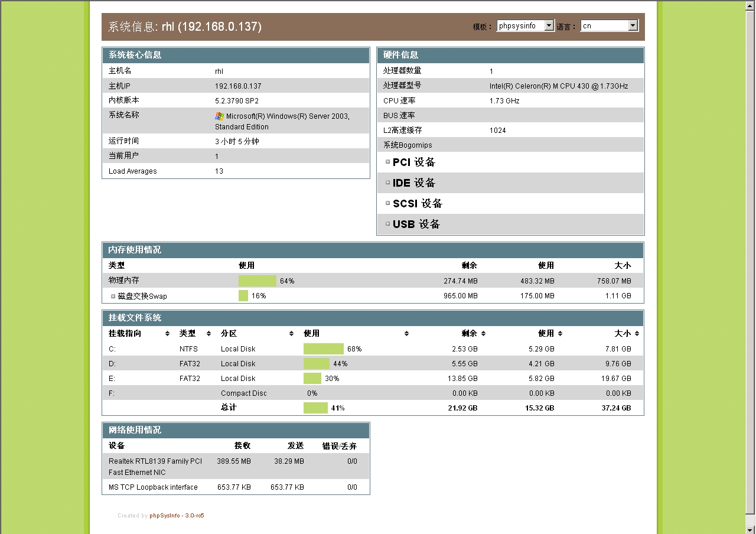The image size is (756, 534).
Task: Click the sort icon beside 挂载指向 header
Action: [x=167, y=333]
